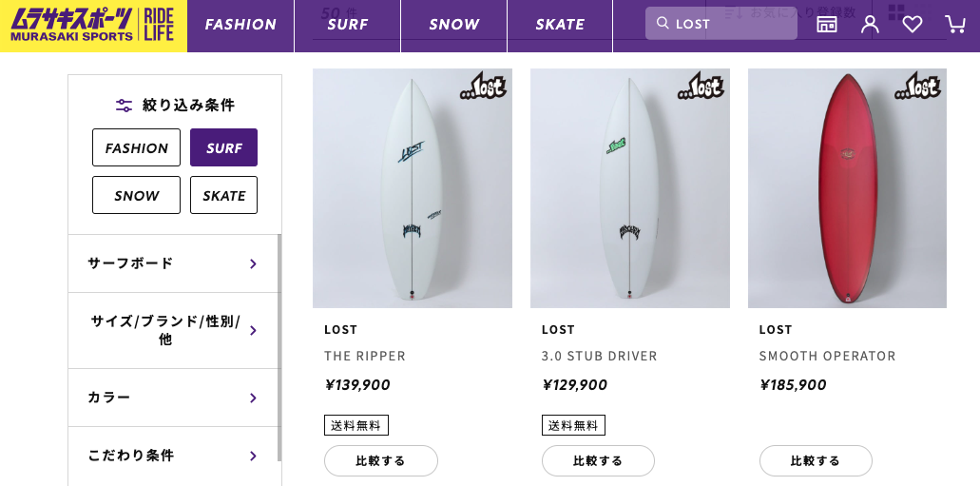Open the SKATE menu in header

point(560,25)
